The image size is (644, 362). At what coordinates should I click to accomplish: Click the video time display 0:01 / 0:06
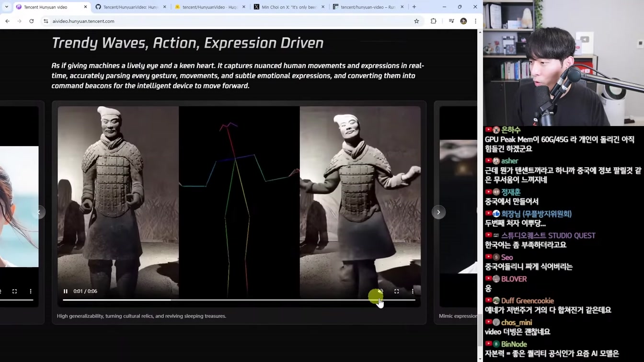click(85, 291)
